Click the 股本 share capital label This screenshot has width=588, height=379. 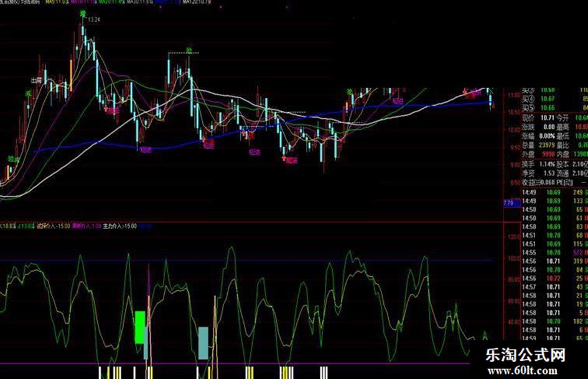pyautogui.click(x=562, y=164)
